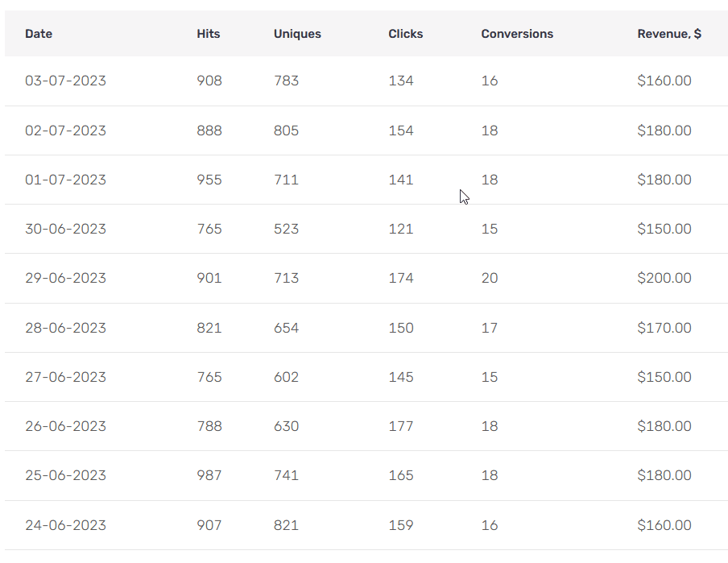
Task: Select the 26-06-2023 row date
Action: (65, 426)
